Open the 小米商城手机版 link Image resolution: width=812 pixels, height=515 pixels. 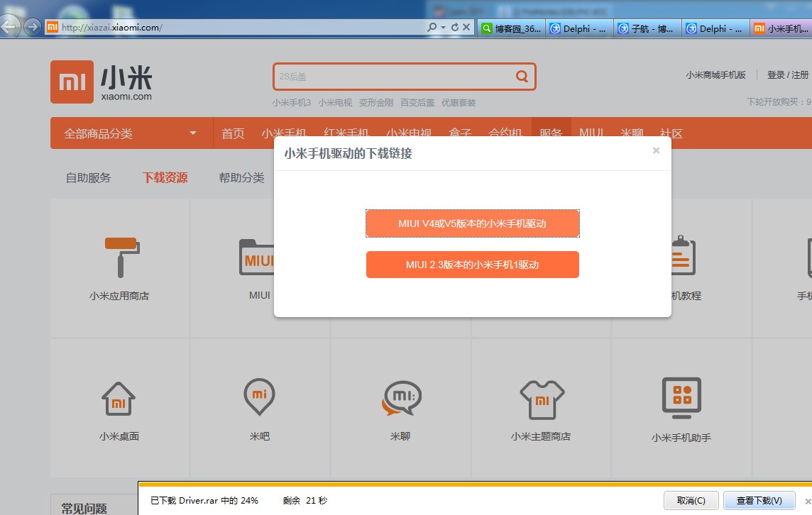point(715,75)
